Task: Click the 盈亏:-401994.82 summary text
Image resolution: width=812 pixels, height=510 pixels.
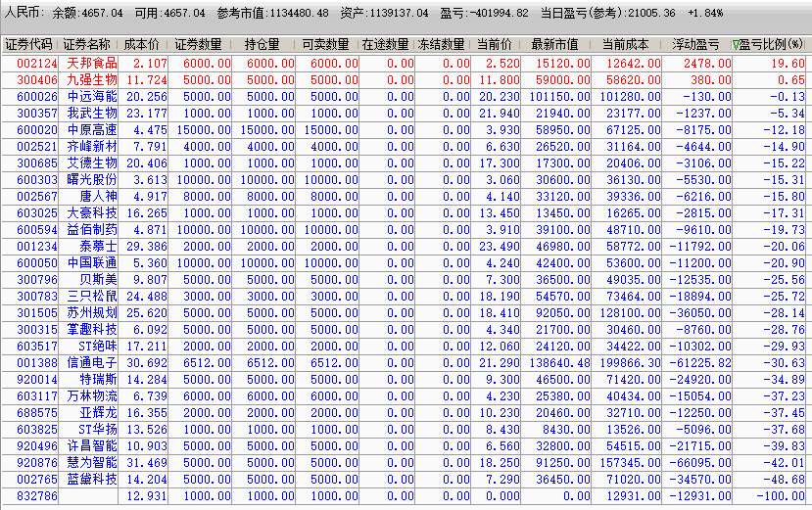Action: 484,13
